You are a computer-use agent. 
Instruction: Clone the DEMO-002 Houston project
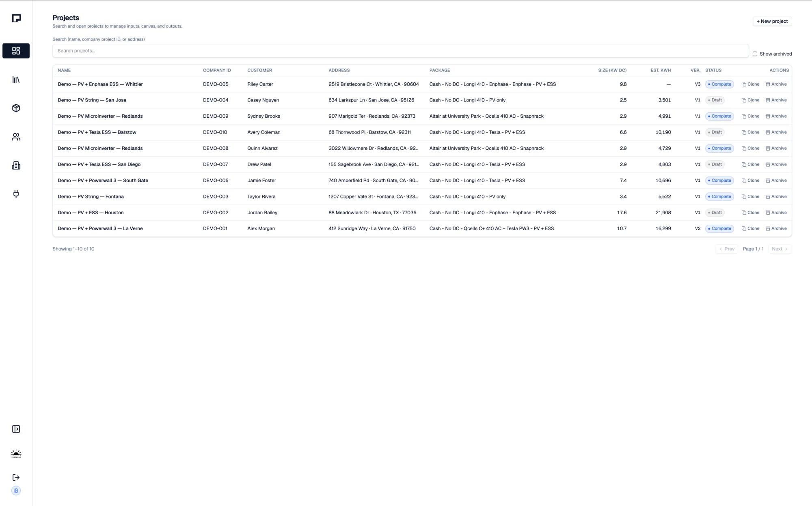[x=750, y=213]
